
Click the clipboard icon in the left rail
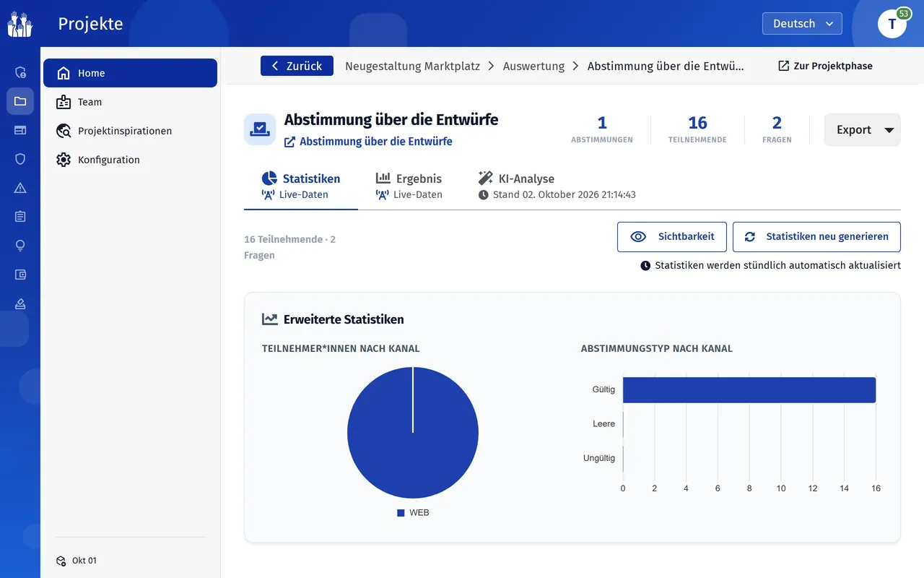(x=20, y=217)
